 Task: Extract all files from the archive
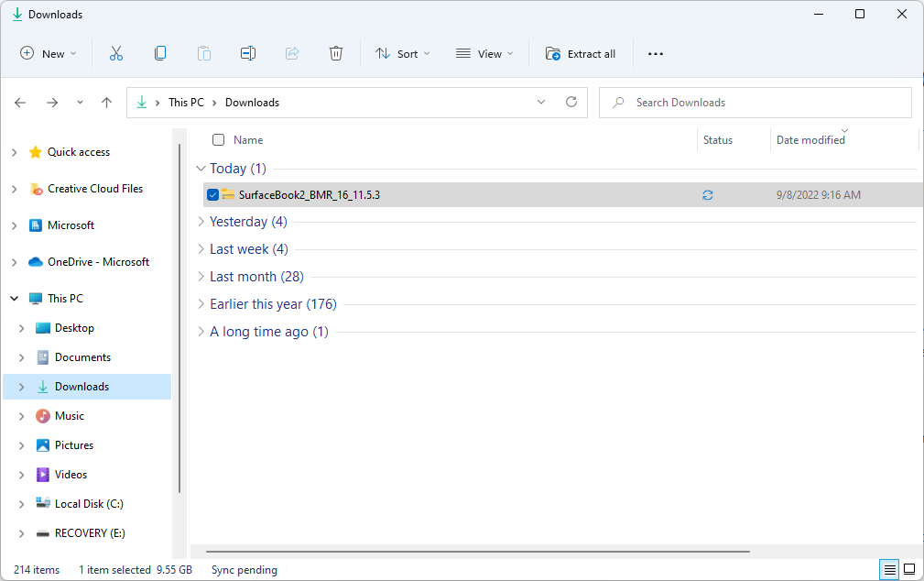click(581, 53)
